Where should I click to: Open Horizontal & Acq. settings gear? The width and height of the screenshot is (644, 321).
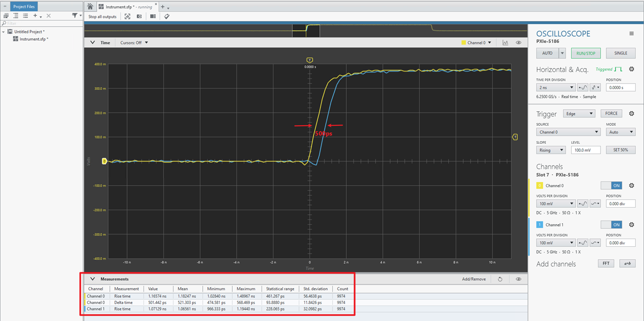pos(632,69)
